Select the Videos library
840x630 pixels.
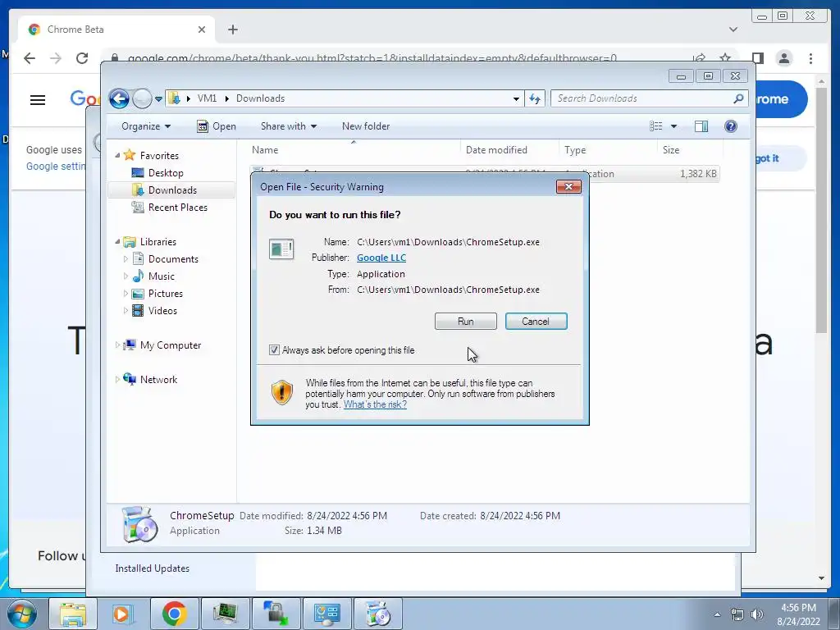pos(162,311)
